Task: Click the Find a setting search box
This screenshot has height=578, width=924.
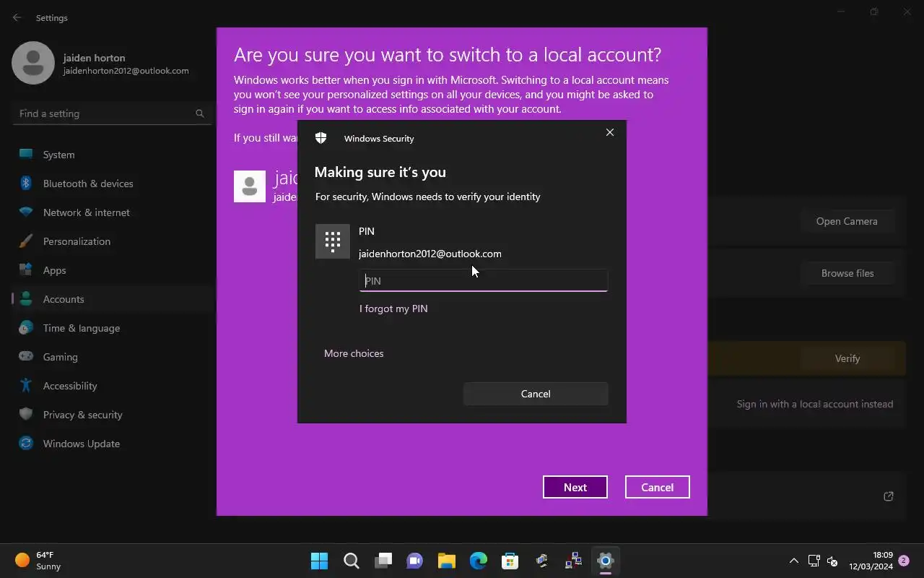Action: 112,113
